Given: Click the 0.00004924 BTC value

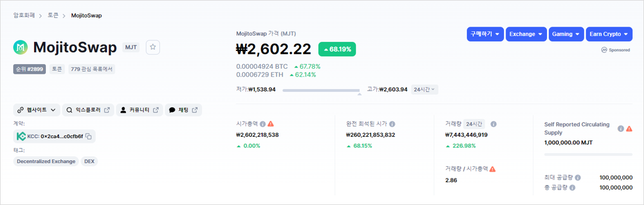Looking at the screenshot, I should pyautogui.click(x=263, y=66).
